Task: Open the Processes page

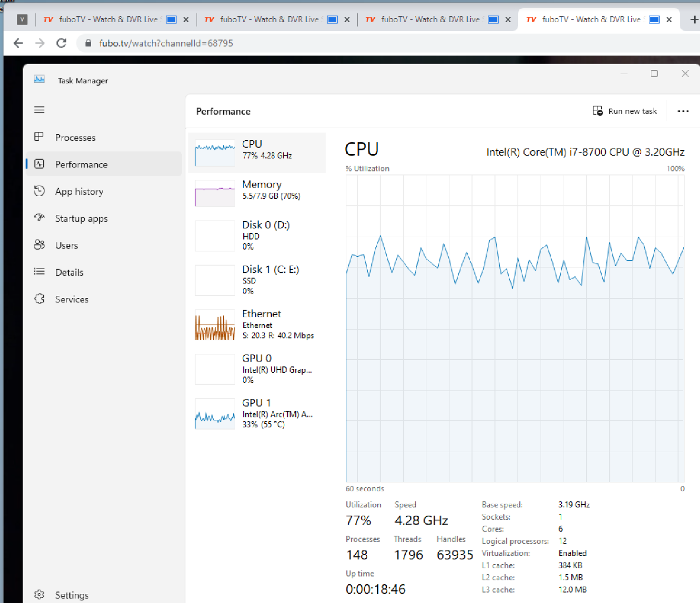Action: 75,138
